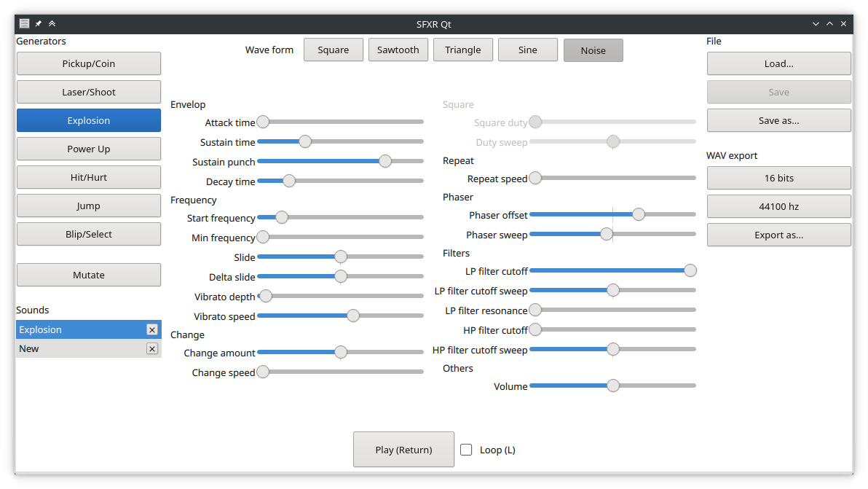This screenshot has width=868, height=489.
Task: Select Triangle wave form
Action: 463,50
